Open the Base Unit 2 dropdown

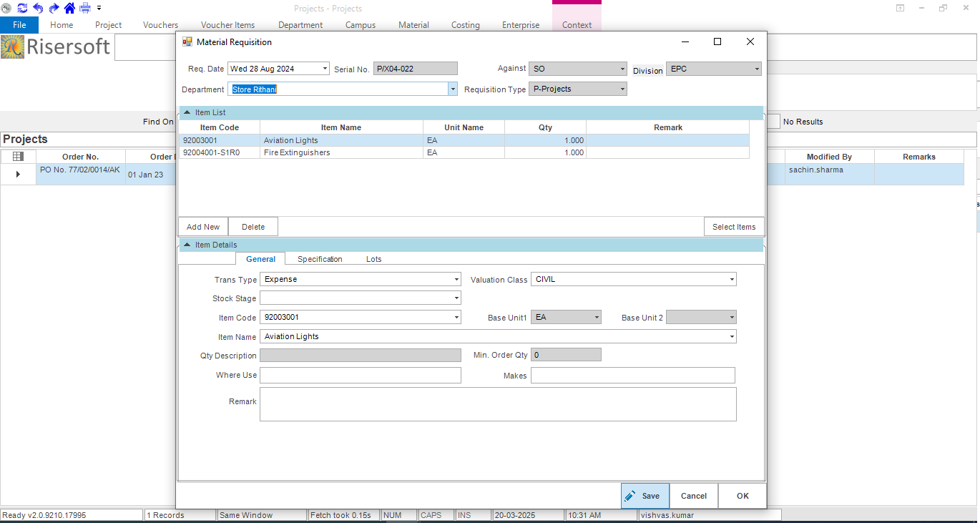coord(732,318)
